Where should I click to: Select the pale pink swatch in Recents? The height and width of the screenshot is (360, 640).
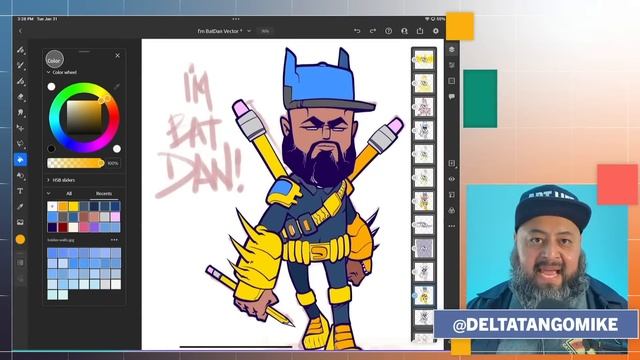[x=115, y=217]
